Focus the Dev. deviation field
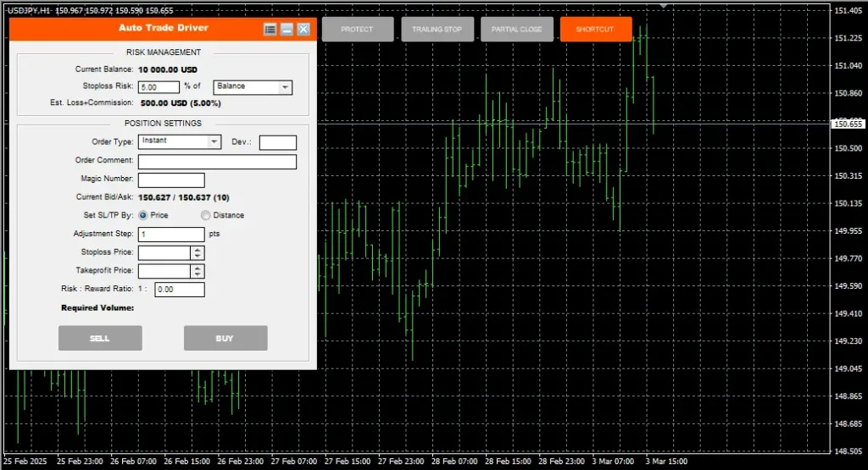The image size is (868, 470). [x=278, y=142]
